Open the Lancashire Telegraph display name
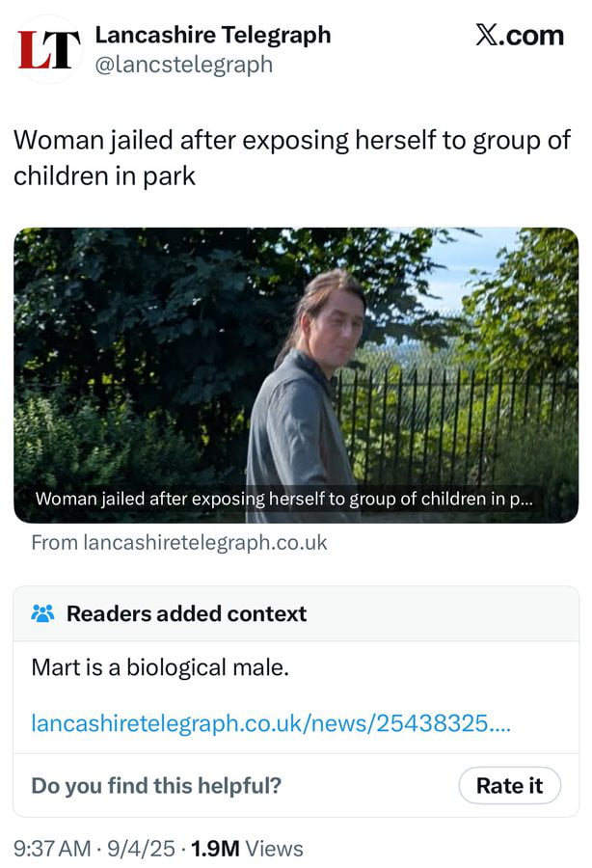Image resolution: width=592 pixels, height=868 pixels. [x=212, y=36]
